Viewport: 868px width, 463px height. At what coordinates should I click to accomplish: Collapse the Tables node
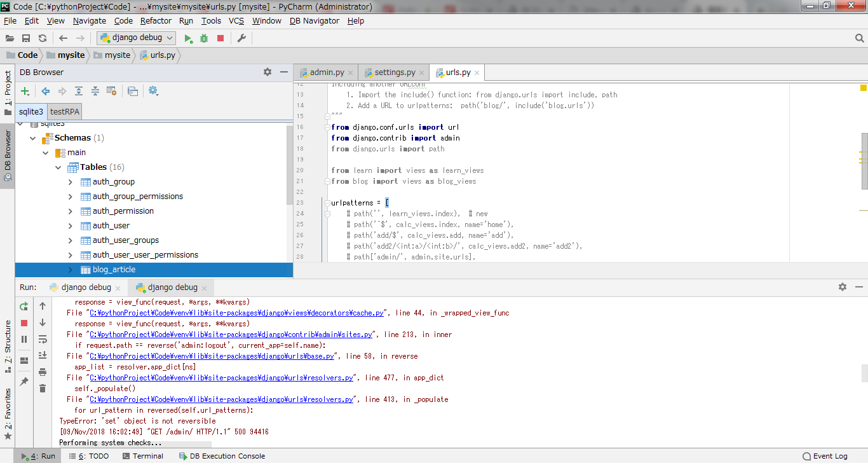click(x=58, y=167)
